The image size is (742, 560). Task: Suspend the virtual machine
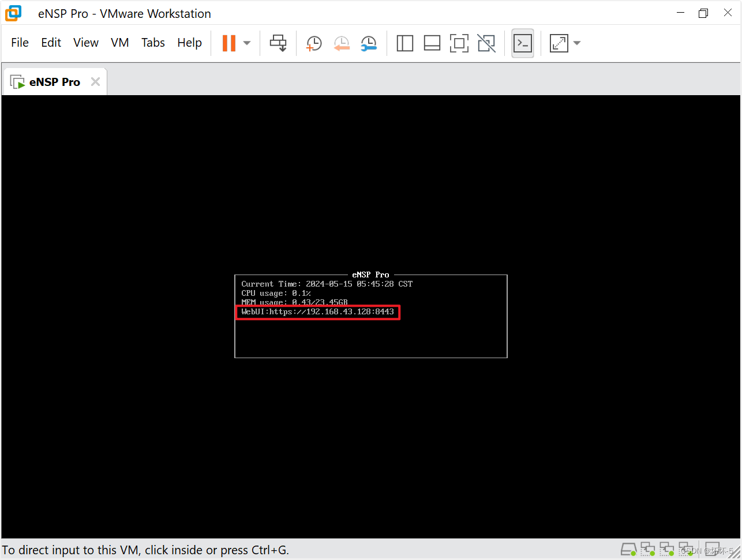230,43
